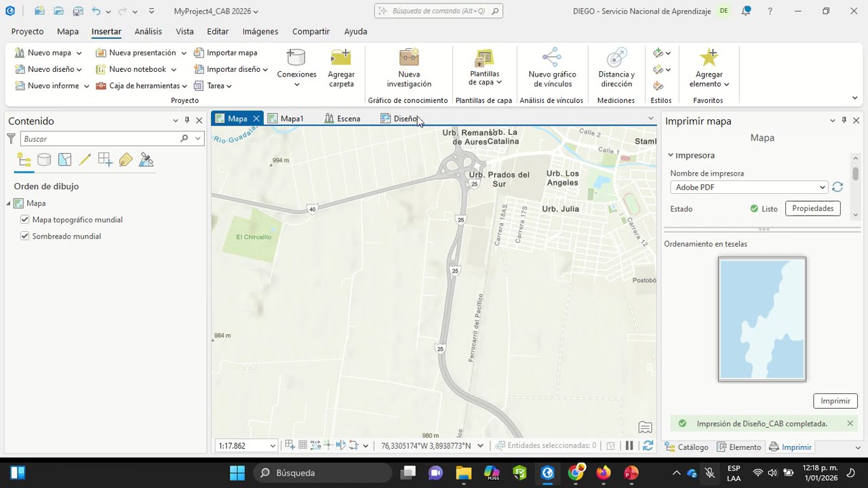Click the help question mark icon
This screenshot has width=868, height=488.
tap(770, 11)
